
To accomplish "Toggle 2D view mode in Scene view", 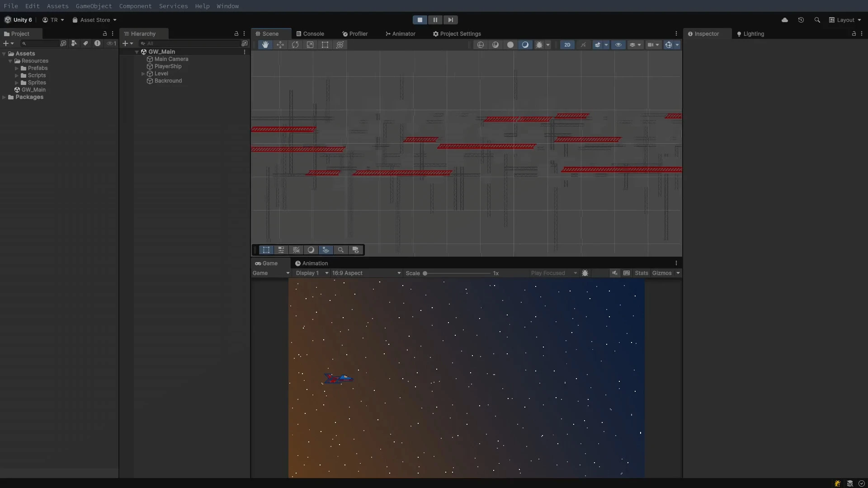I will tap(567, 45).
